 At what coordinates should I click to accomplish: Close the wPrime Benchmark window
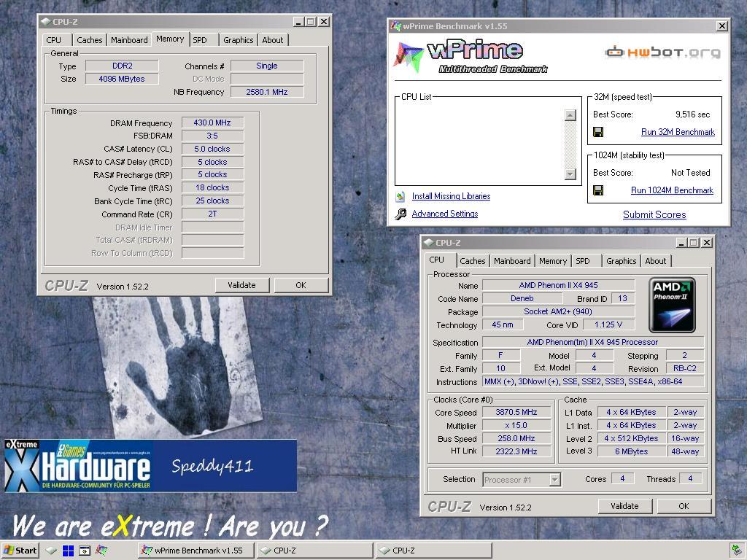(723, 26)
